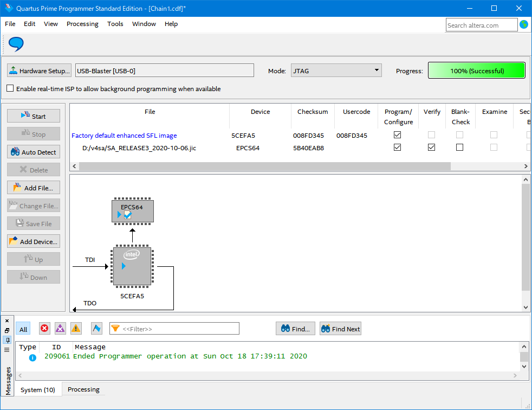Image resolution: width=532 pixels, height=410 pixels.
Task: Click the Quartus Prime application logo icon
Action: [x=9, y=8]
